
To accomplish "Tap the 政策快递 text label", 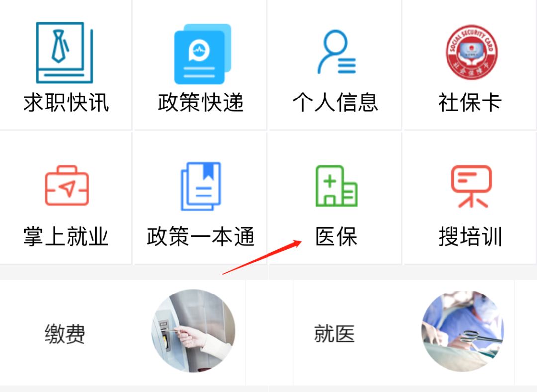I will (201, 102).
